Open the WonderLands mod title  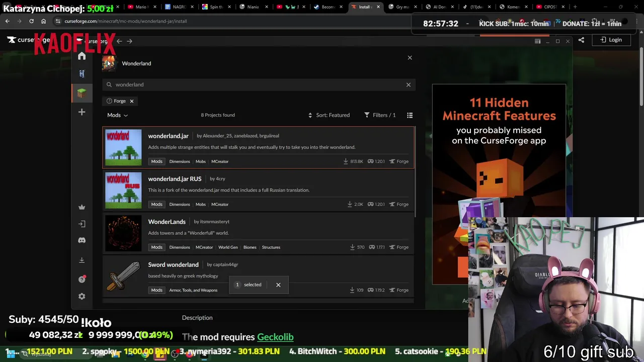(x=167, y=222)
